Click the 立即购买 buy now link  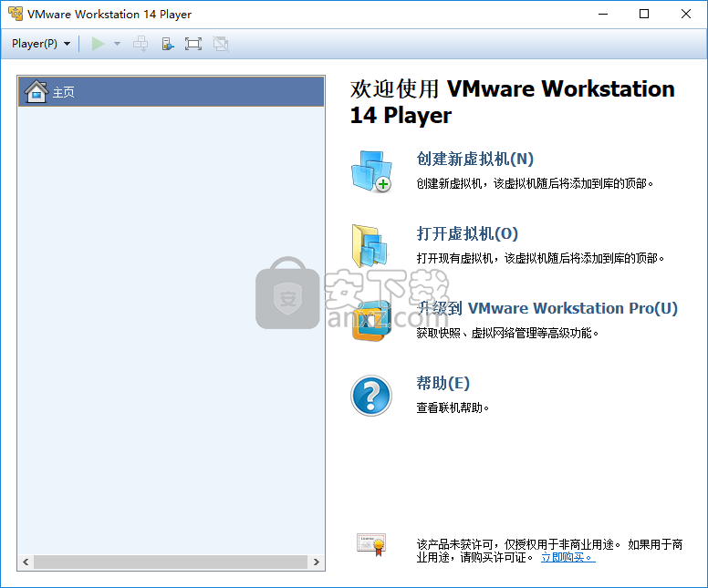[x=568, y=557]
